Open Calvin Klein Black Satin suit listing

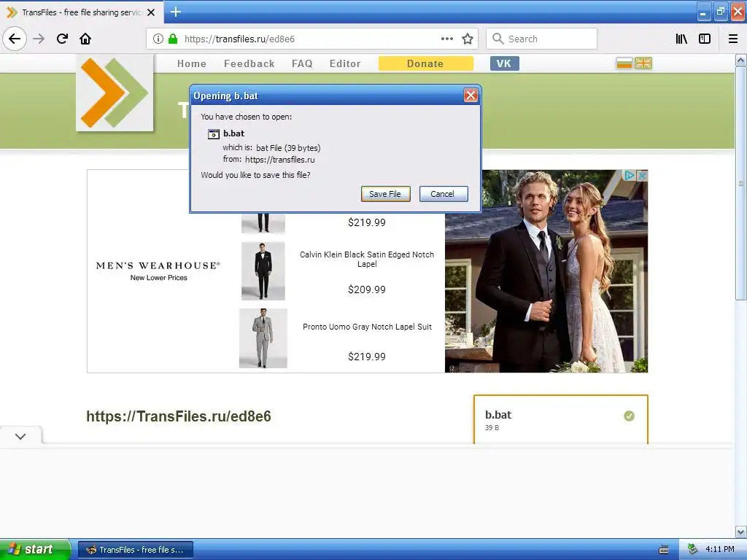tap(367, 259)
